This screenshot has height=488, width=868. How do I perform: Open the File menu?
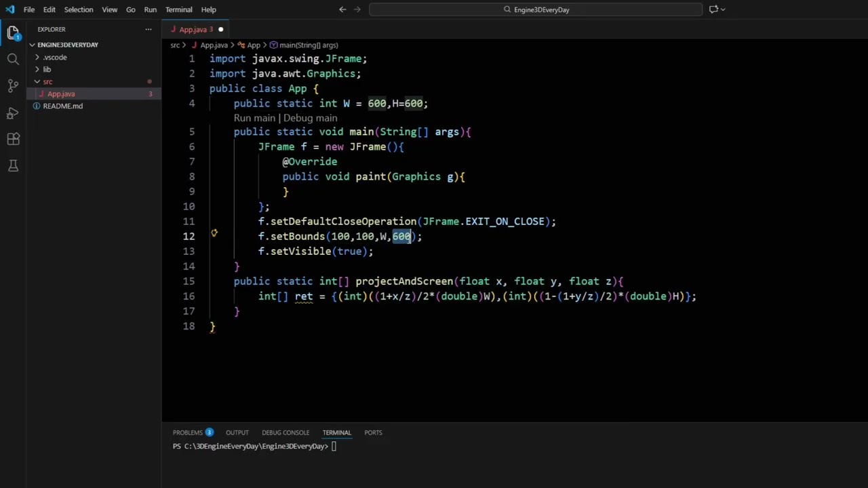[29, 9]
